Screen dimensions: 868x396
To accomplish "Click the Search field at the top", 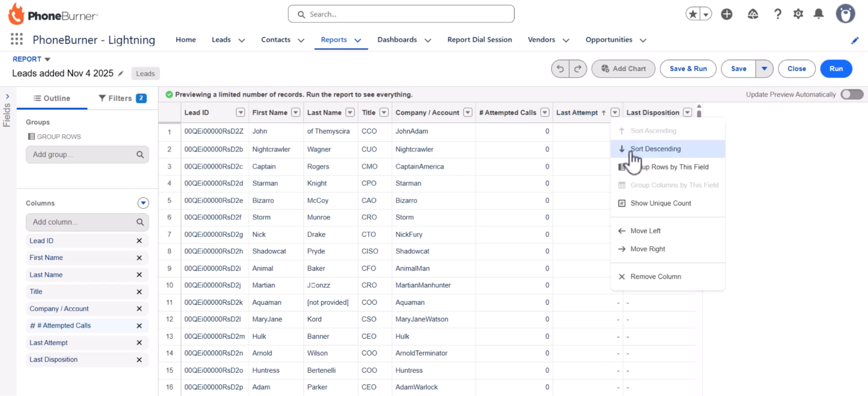I will pyautogui.click(x=400, y=14).
